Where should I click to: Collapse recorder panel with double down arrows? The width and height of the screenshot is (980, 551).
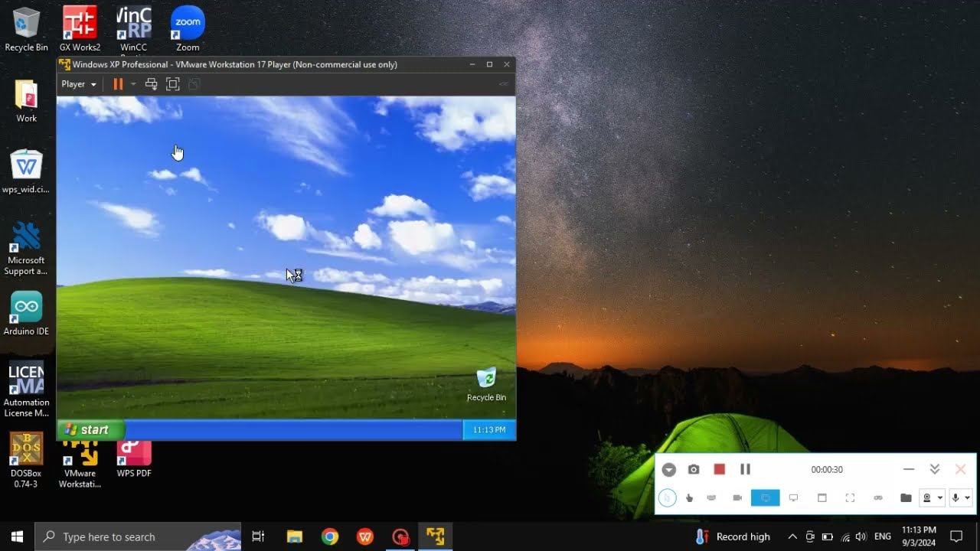point(935,469)
